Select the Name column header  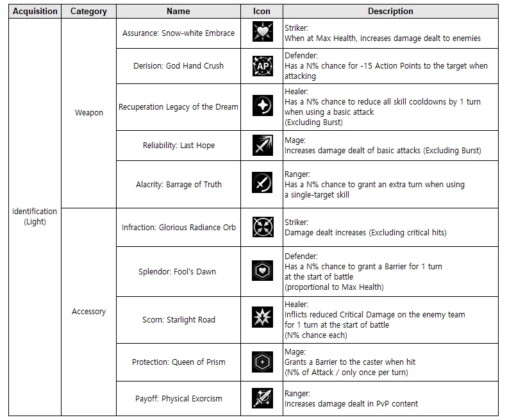point(178,12)
